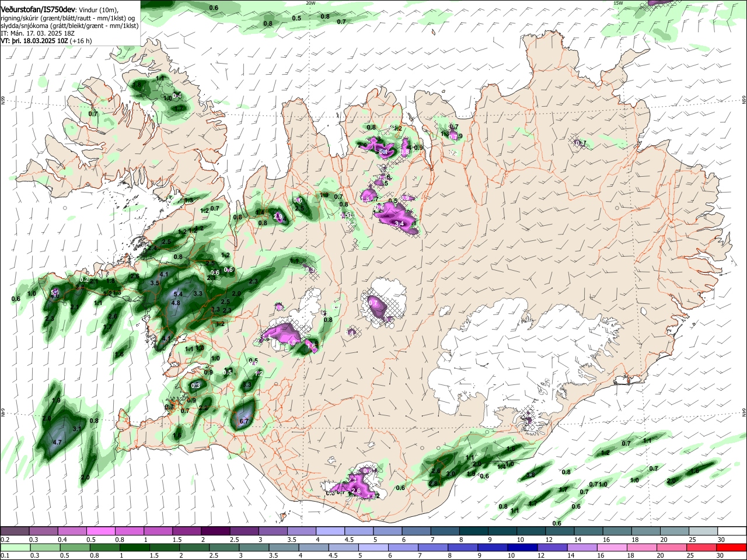Click the 66N label on the left edge
The height and width of the screenshot is (560, 747).
pos(3,101)
